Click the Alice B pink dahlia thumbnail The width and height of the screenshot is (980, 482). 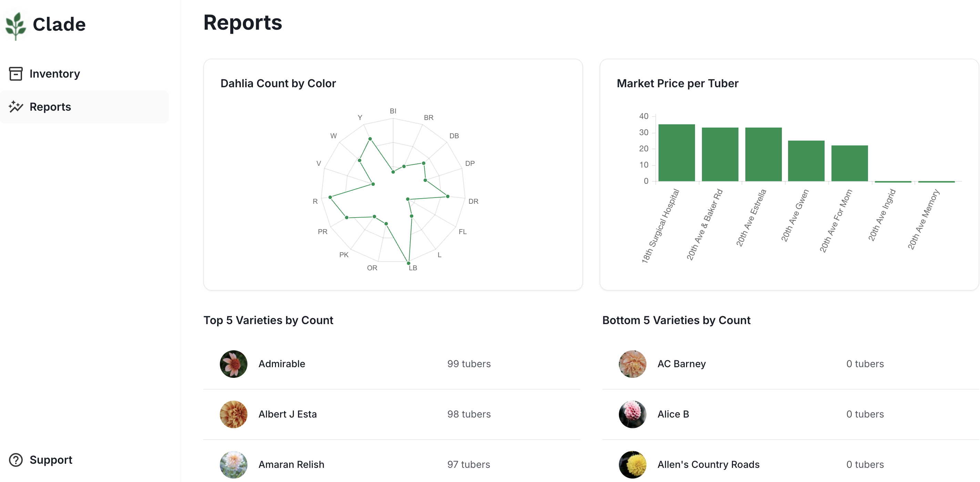coord(632,414)
